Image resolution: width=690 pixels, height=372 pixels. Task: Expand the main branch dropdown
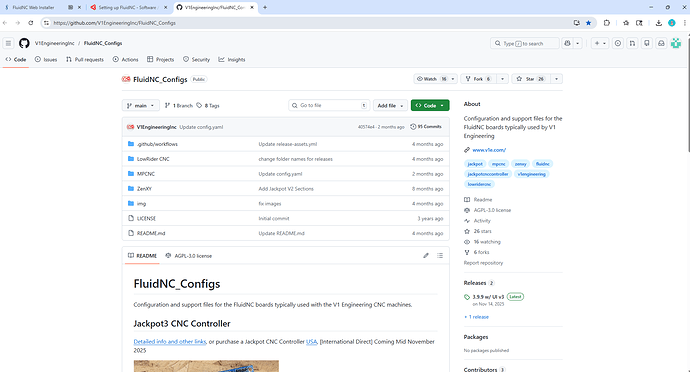(140, 106)
